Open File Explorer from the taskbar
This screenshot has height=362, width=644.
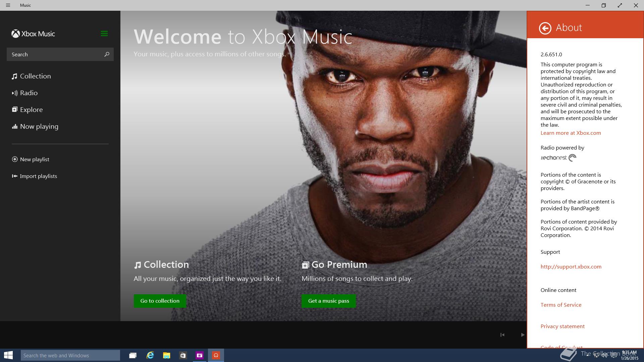click(166, 355)
